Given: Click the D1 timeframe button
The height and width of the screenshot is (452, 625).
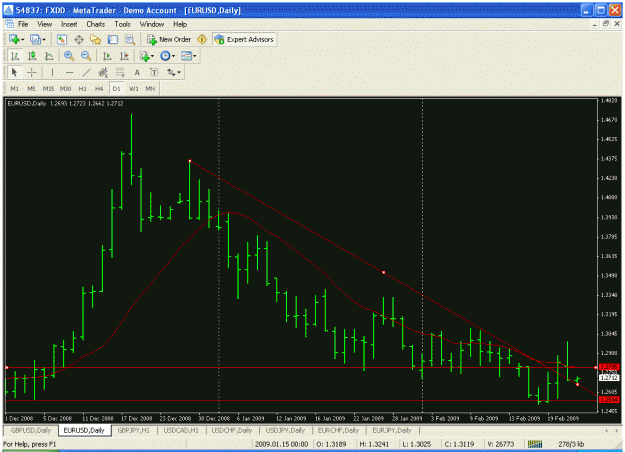Looking at the screenshot, I should 116,88.
